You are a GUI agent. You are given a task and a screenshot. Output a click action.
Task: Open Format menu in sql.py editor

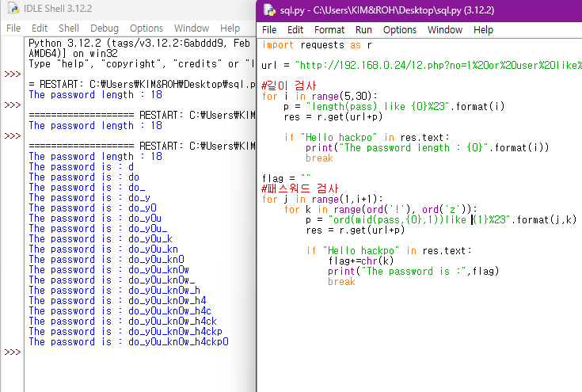(329, 30)
